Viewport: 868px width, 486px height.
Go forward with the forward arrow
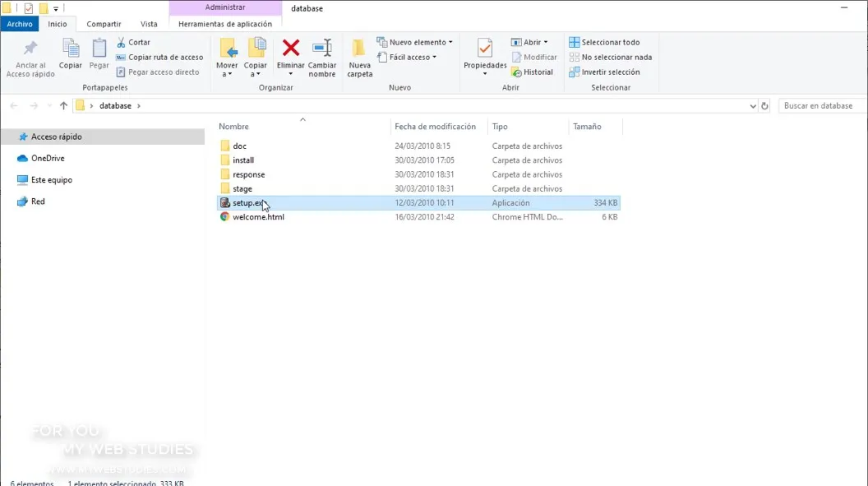[x=34, y=106]
